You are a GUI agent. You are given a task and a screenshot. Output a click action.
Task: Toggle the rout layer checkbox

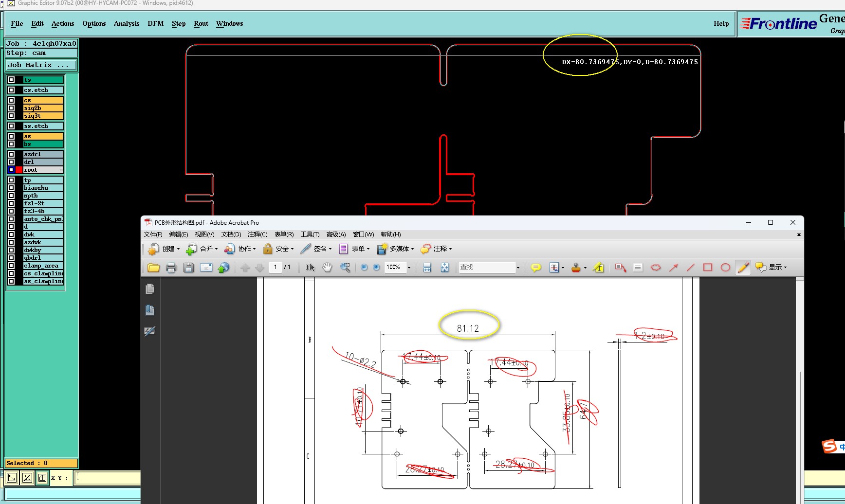pos(11,170)
